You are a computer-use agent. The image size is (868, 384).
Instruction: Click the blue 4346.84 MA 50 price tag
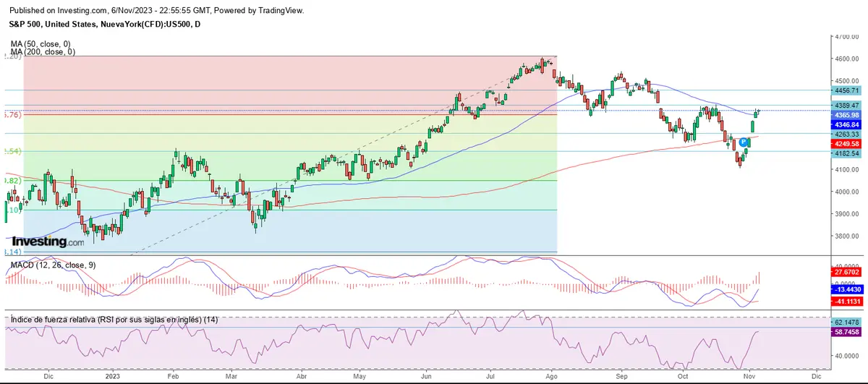[846, 124]
